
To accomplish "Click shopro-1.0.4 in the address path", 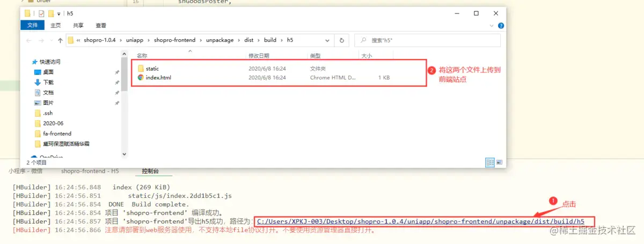I will click(x=100, y=40).
